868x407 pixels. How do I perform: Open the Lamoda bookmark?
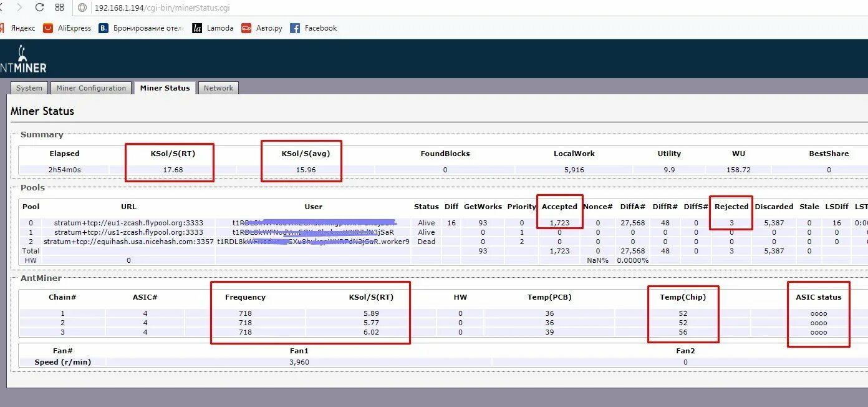click(x=220, y=28)
